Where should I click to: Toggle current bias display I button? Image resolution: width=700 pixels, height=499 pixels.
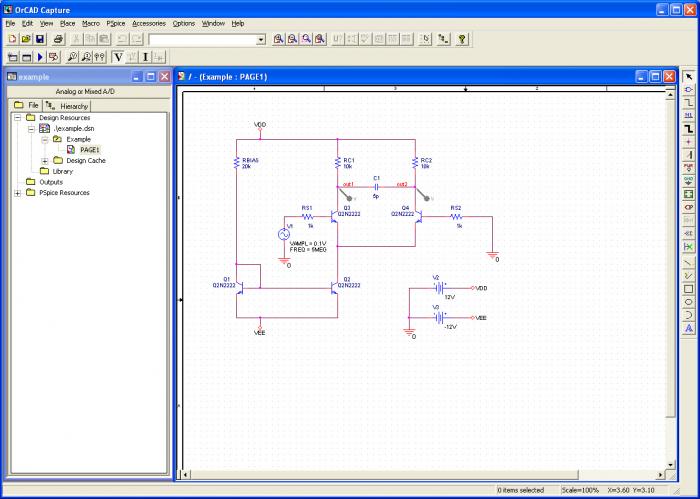146,57
